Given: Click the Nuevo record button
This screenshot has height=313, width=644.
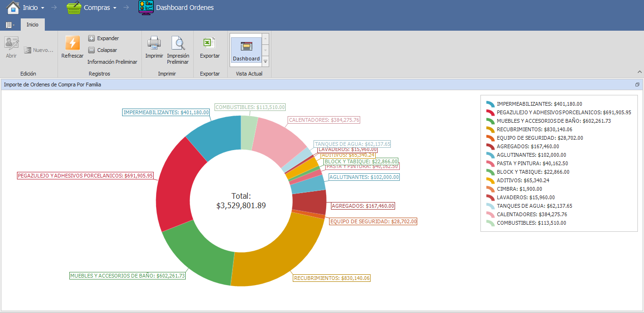Looking at the screenshot, I should [39, 50].
